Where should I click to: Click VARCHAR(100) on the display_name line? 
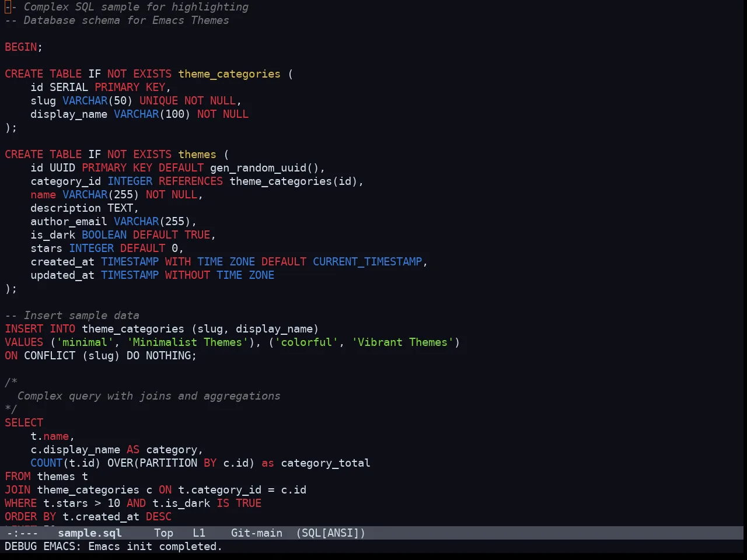[152, 114]
